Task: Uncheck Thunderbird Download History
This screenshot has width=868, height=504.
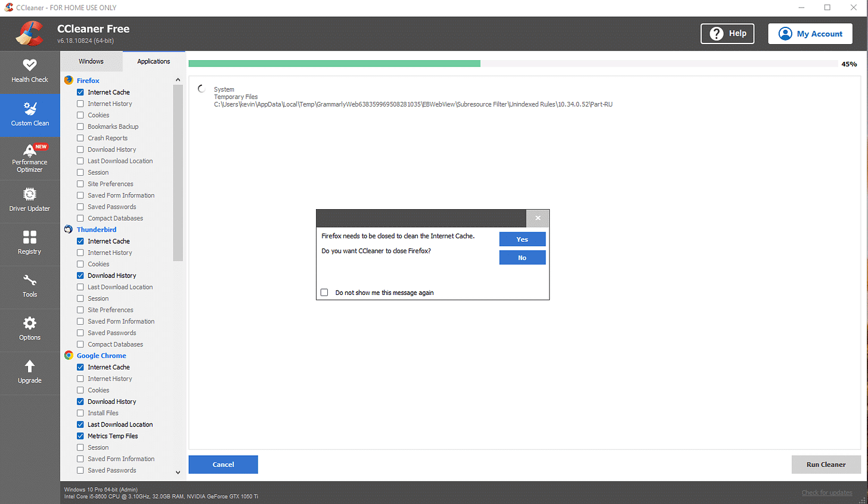Action: [x=80, y=276]
